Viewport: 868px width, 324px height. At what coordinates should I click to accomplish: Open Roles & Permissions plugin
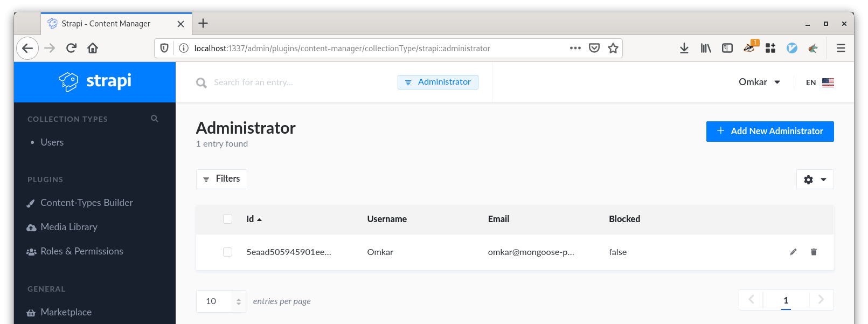(82, 251)
